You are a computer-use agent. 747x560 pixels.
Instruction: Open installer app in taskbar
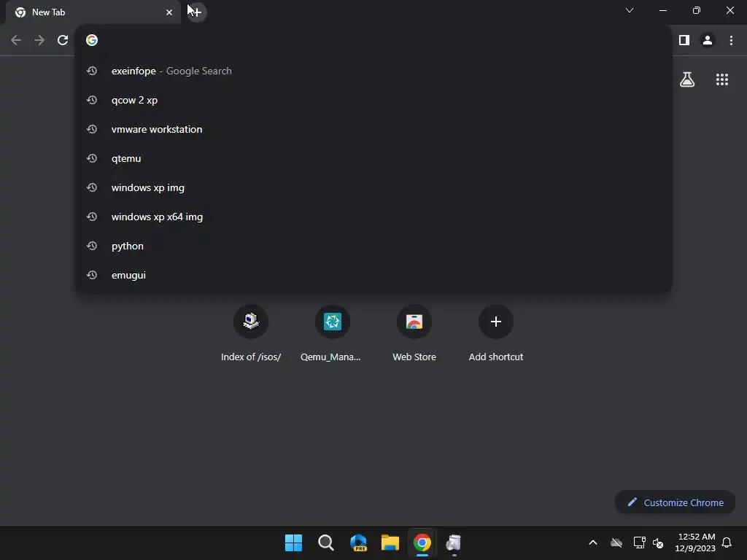click(x=454, y=542)
